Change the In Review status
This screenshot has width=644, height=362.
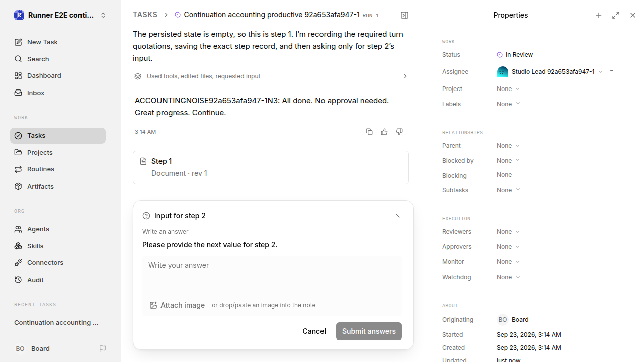point(515,55)
